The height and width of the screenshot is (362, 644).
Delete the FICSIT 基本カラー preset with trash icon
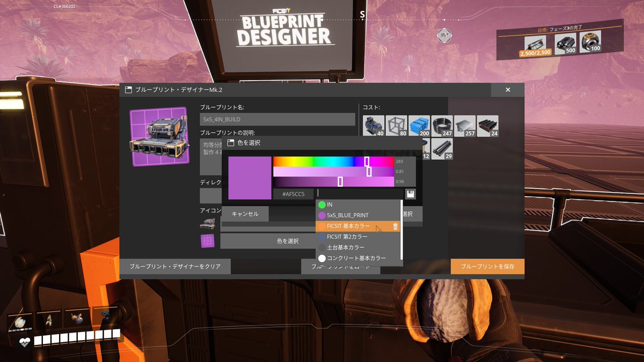pos(396,226)
